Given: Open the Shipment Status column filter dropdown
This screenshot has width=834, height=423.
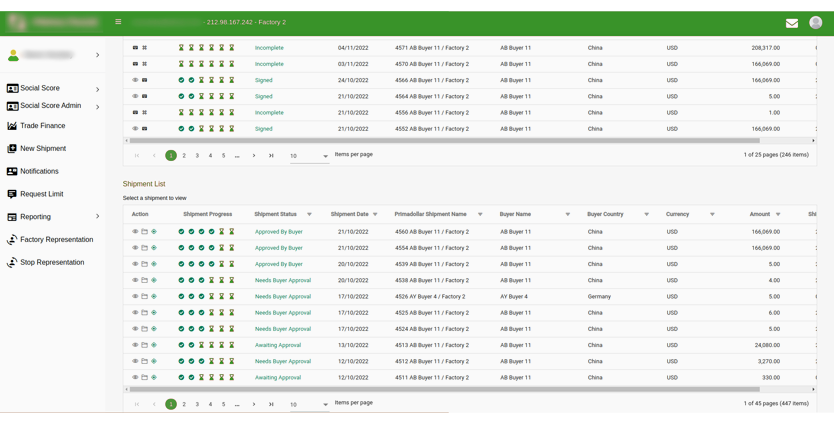Looking at the screenshot, I should click(309, 215).
